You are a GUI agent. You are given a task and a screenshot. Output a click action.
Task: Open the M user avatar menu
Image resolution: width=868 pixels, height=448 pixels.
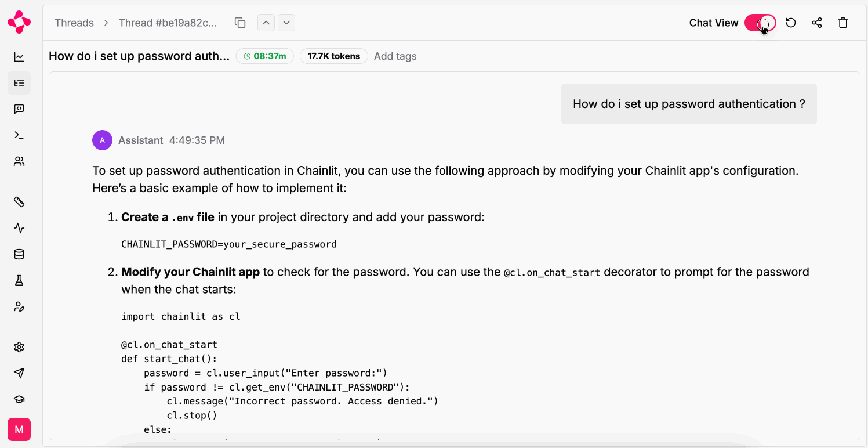point(19,429)
